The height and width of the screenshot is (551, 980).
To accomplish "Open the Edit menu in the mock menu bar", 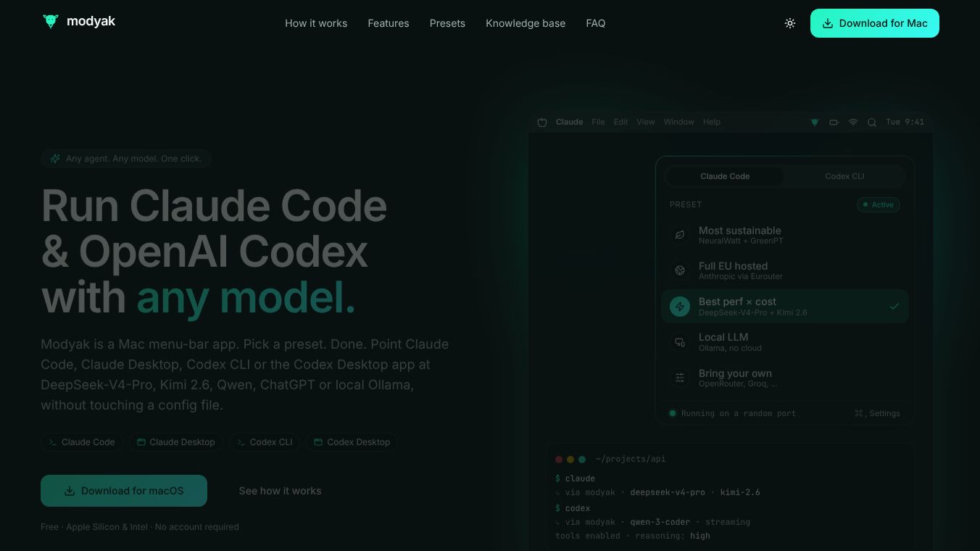I will [x=621, y=122].
